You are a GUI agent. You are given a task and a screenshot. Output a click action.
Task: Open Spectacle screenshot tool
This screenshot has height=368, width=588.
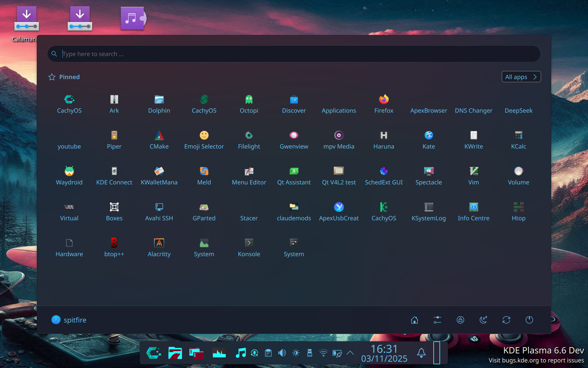(x=429, y=176)
